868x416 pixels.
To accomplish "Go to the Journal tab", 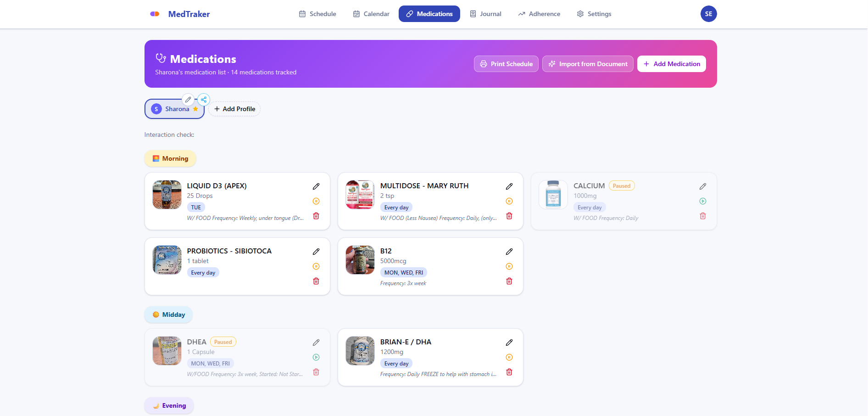I will tap(485, 14).
